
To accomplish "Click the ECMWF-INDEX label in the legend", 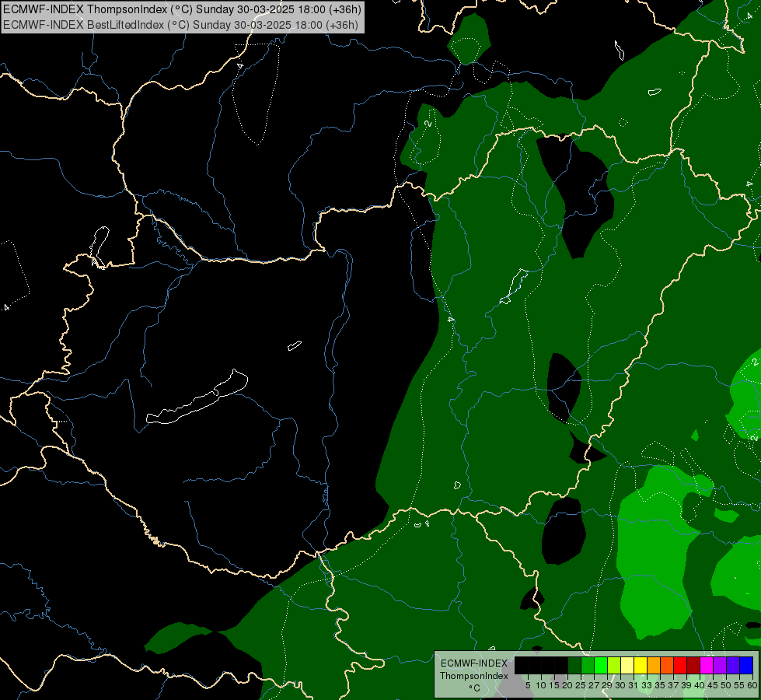I will [474, 663].
